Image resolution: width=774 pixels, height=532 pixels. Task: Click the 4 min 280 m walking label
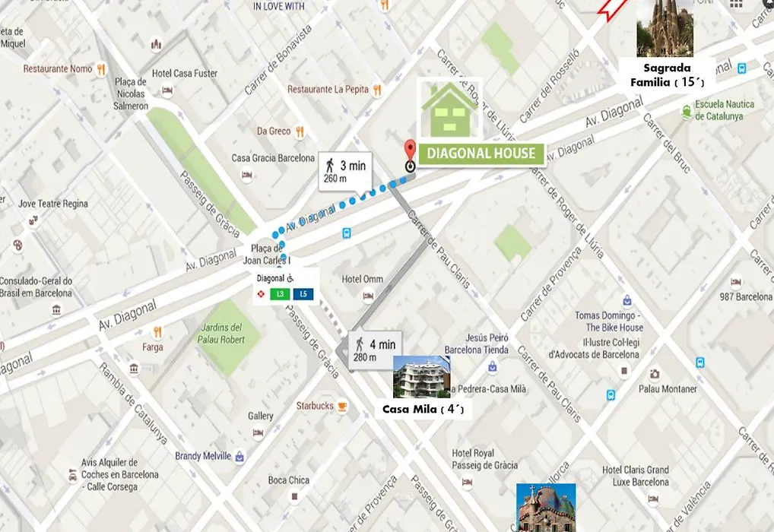click(x=375, y=350)
